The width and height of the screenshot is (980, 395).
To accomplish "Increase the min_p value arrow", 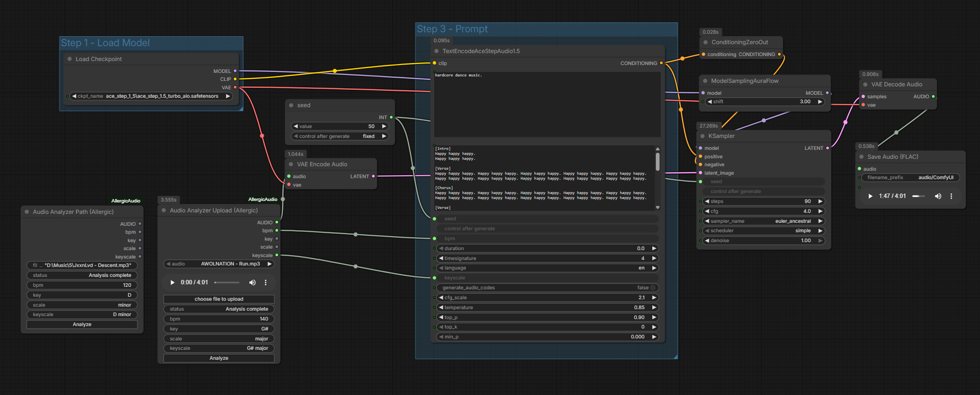I will (x=654, y=337).
